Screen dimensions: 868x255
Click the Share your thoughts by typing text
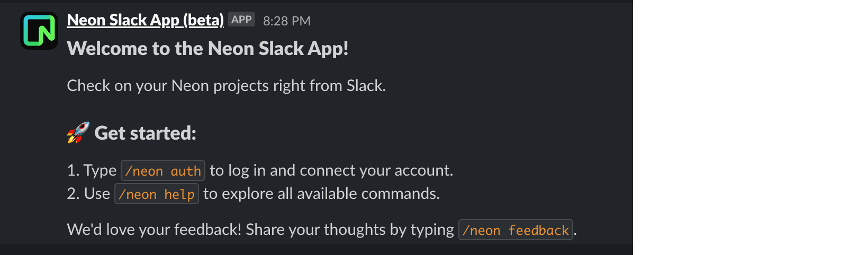coord(350,230)
